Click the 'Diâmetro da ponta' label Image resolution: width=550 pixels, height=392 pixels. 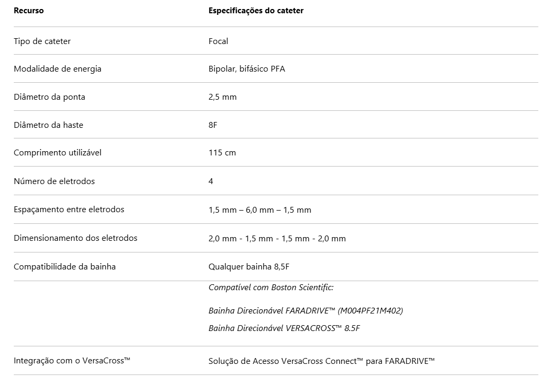[x=49, y=97]
